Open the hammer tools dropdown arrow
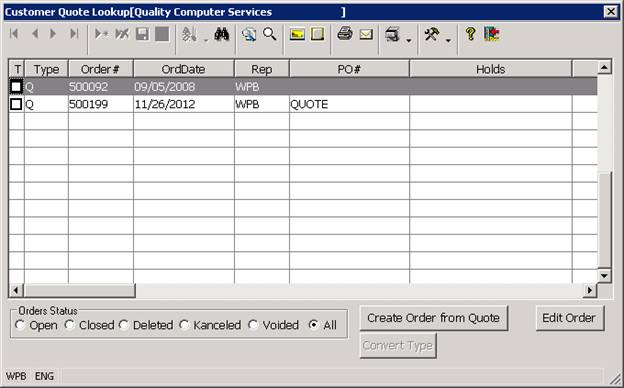 (448, 40)
